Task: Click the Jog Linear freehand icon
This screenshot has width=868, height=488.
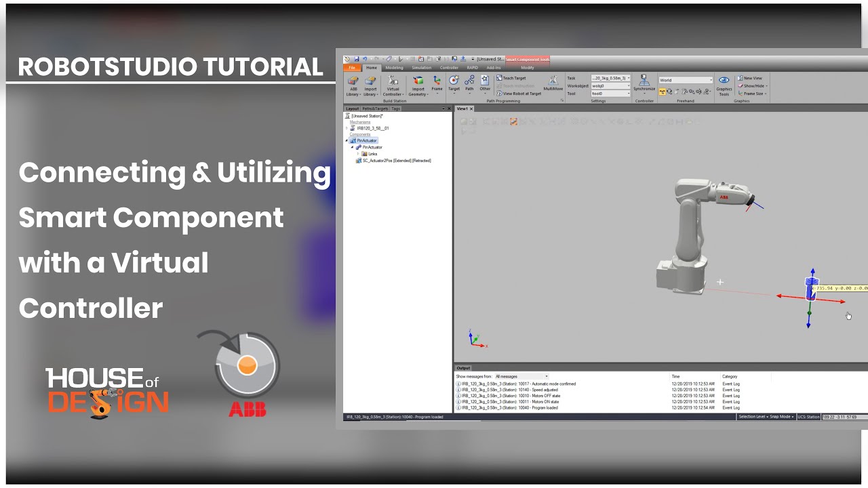Action: 692,91
